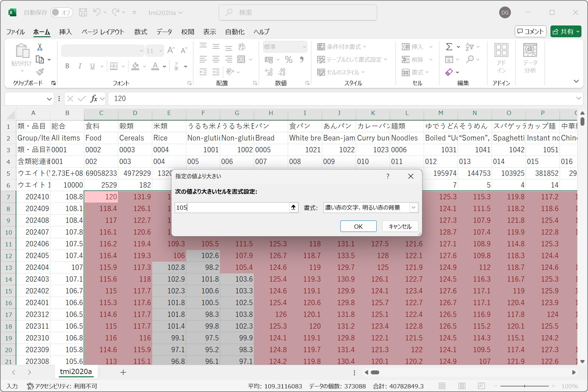Image resolution: width=588 pixels, height=392 pixels.
Task: Open the Name Box dropdown
Action: pos(49,99)
